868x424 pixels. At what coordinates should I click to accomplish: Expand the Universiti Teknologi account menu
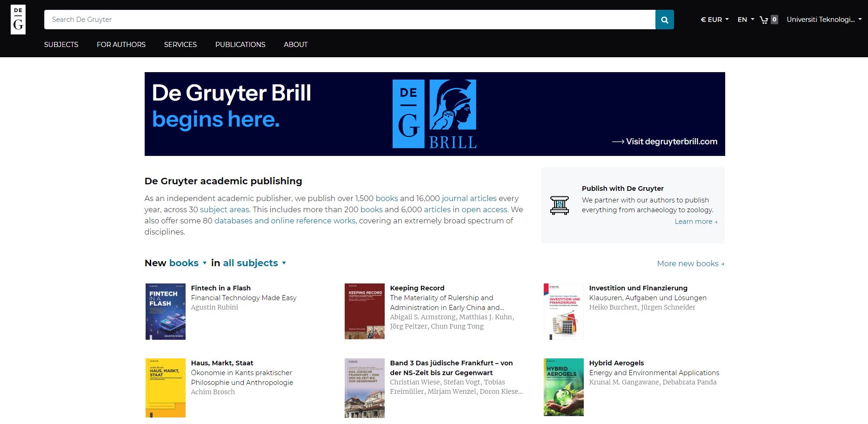824,20
